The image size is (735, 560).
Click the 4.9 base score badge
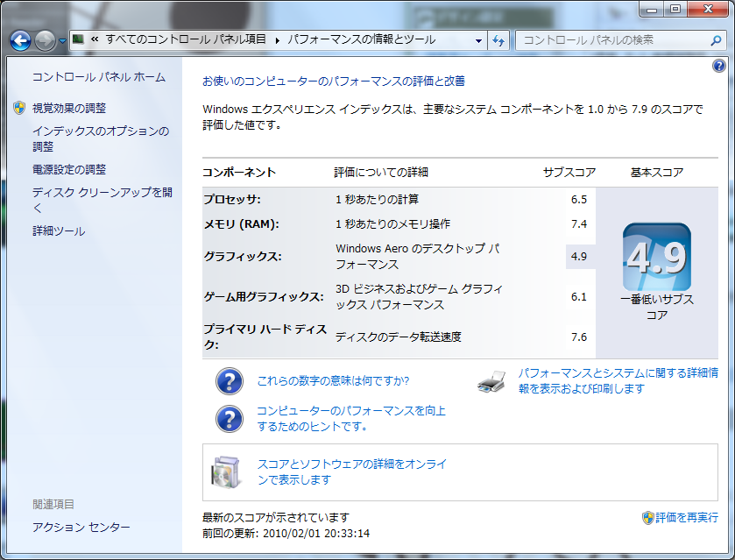coord(657,257)
